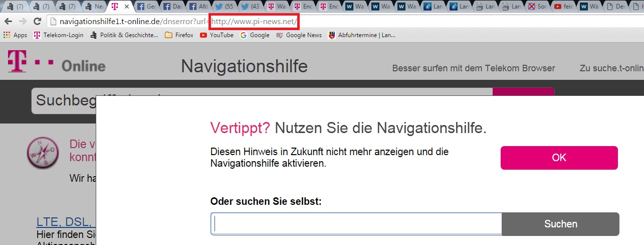The image size is (644, 245).
Task: Open the Politik & Geschichte bookmark
Action: point(124,35)
